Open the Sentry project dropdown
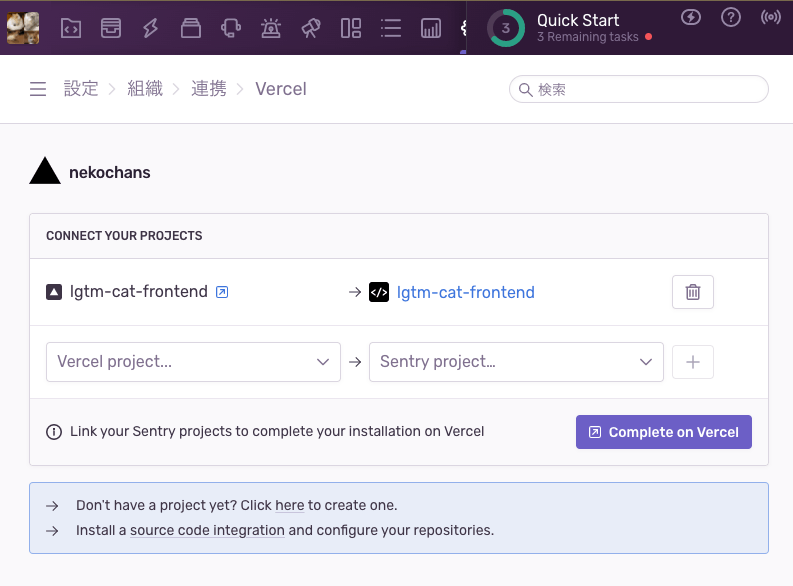 coord(516,362)
